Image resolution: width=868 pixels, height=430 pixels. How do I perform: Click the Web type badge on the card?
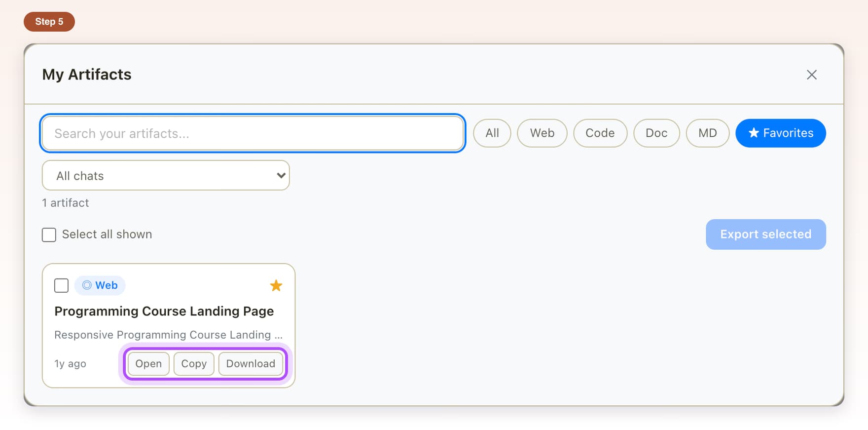click(x=100, y=285)
